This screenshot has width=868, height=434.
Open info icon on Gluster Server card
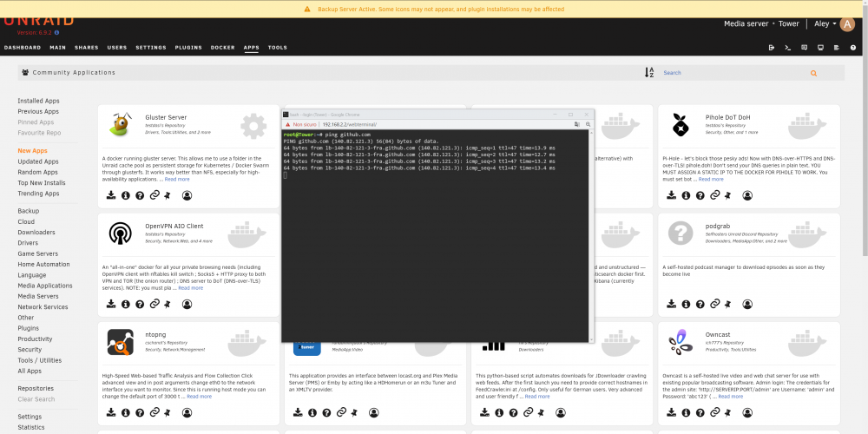(x=126, y=195)
